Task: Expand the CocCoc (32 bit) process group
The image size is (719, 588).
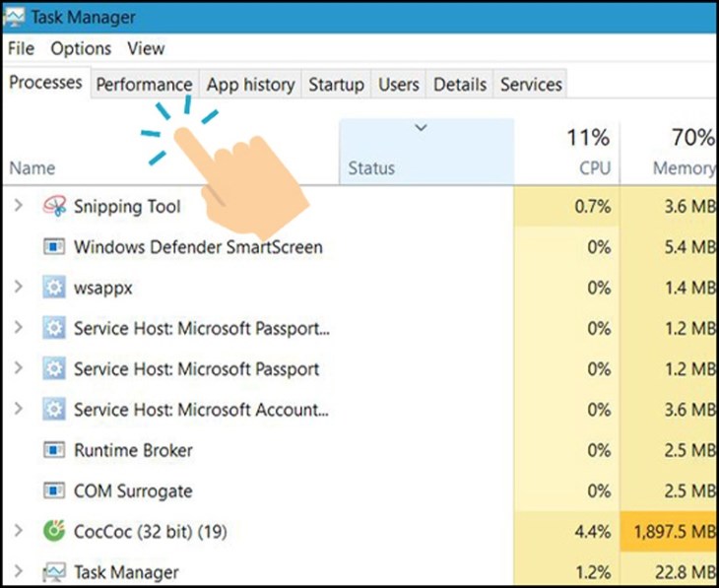Action: tap(17, 532)
